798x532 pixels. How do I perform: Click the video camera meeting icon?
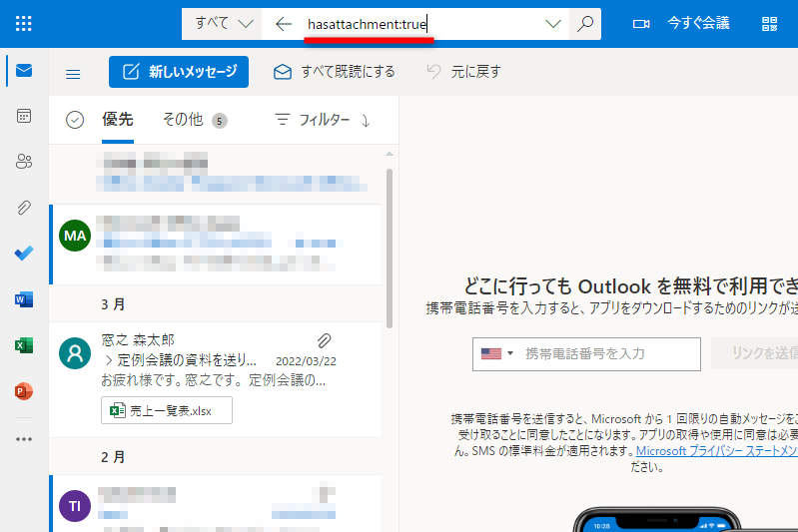point(641,24)
